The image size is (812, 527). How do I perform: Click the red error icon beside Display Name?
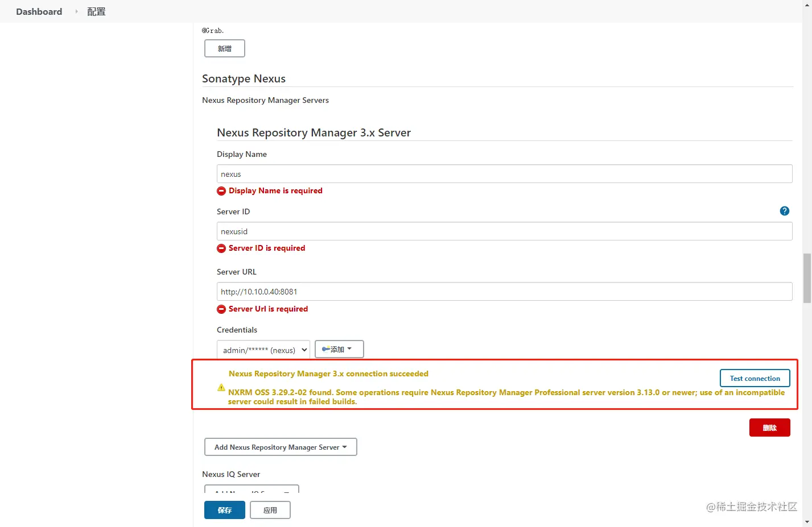point(221,191)
